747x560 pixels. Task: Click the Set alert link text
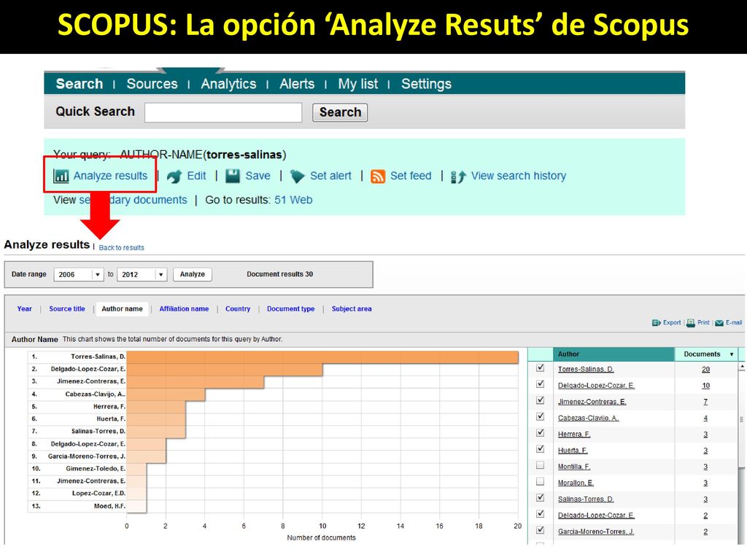[x=330, y=176]
